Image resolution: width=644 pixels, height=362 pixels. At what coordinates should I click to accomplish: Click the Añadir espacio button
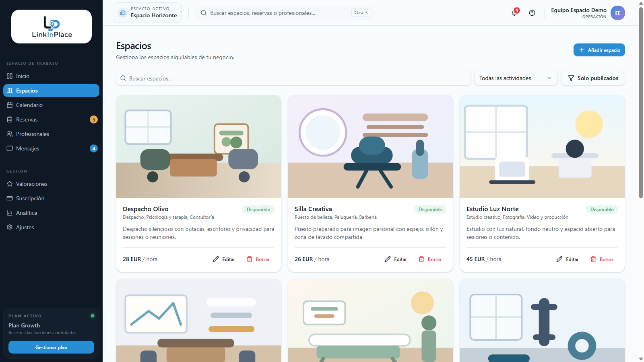click(599, 50)
